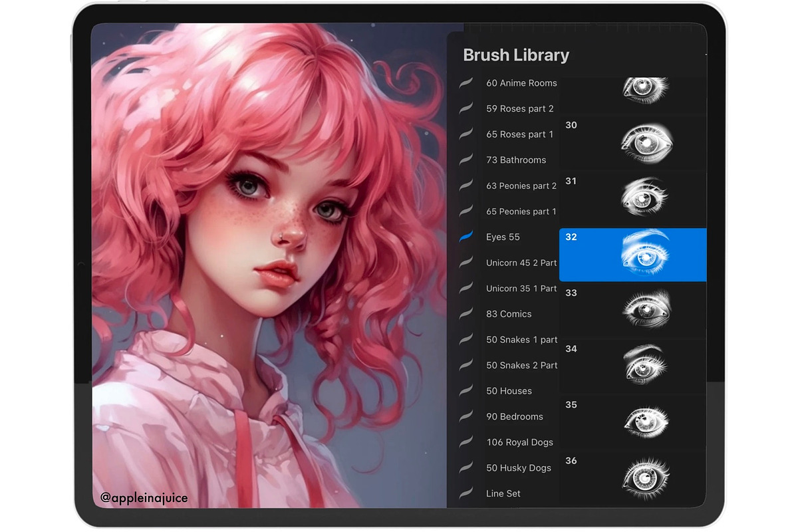Click the Brush Library title

516,55
